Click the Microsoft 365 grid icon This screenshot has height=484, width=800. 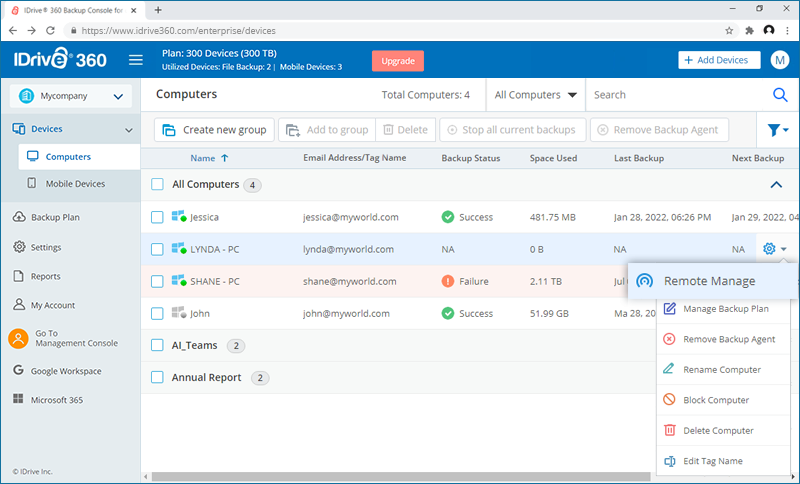pyautogui.click(x=18, y=399)
